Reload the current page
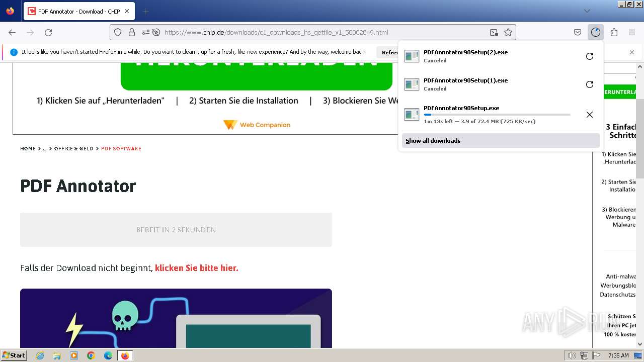 (48, 32)
